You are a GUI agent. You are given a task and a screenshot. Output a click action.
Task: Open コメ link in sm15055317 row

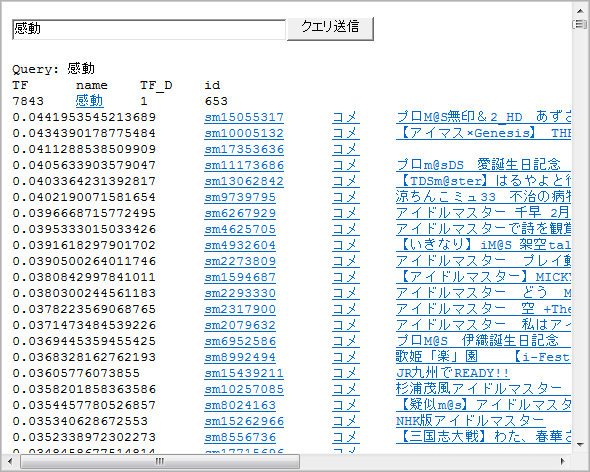[x=346, y=117]
